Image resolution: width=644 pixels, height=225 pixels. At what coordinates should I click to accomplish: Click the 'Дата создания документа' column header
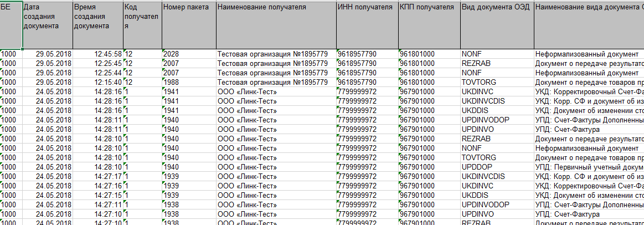tap(48, 25)
